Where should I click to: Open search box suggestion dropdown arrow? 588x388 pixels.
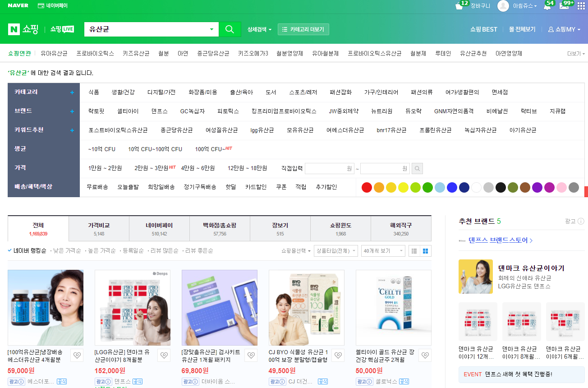[x=212, y=29]
